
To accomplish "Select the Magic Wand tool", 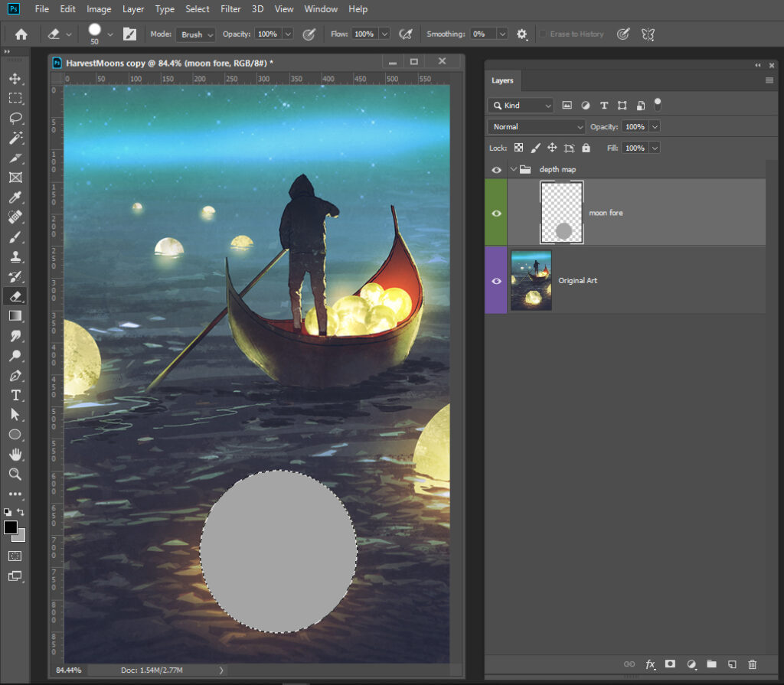I will [x=15, y=138].
